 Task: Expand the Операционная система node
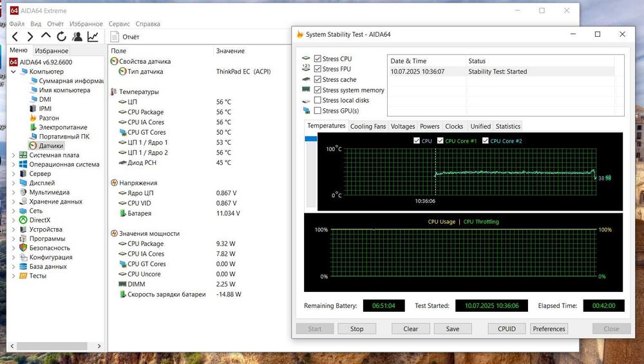13,164
